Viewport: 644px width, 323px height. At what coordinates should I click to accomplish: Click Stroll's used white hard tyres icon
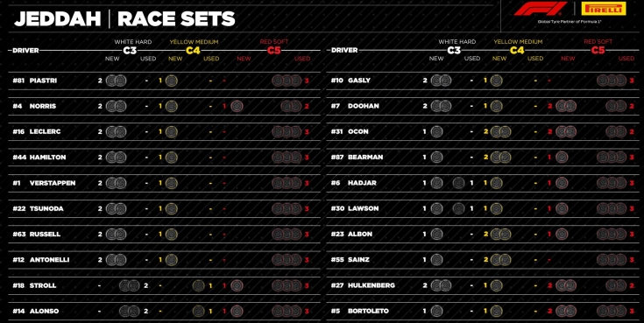click(130, 285)
